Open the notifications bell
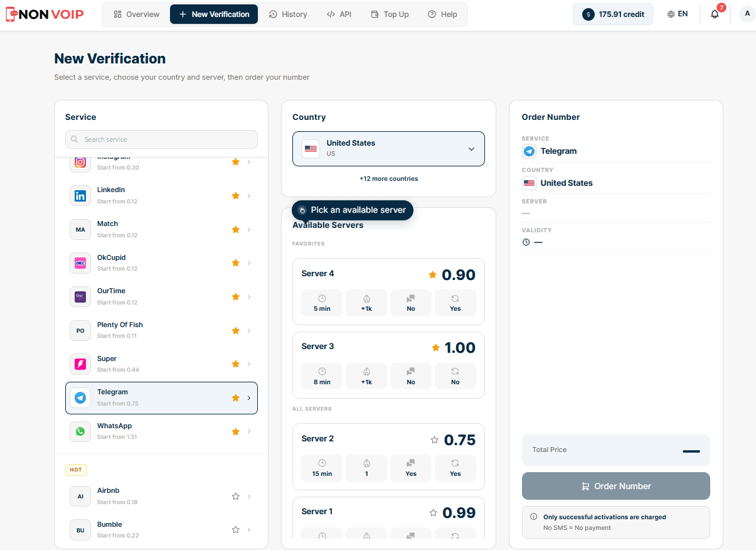This screenshot has width=756, height=550. tap(715, 14)
